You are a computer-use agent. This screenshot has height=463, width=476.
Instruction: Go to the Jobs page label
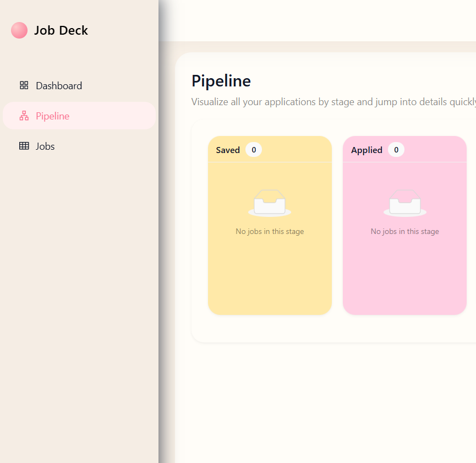coord(45,146)
